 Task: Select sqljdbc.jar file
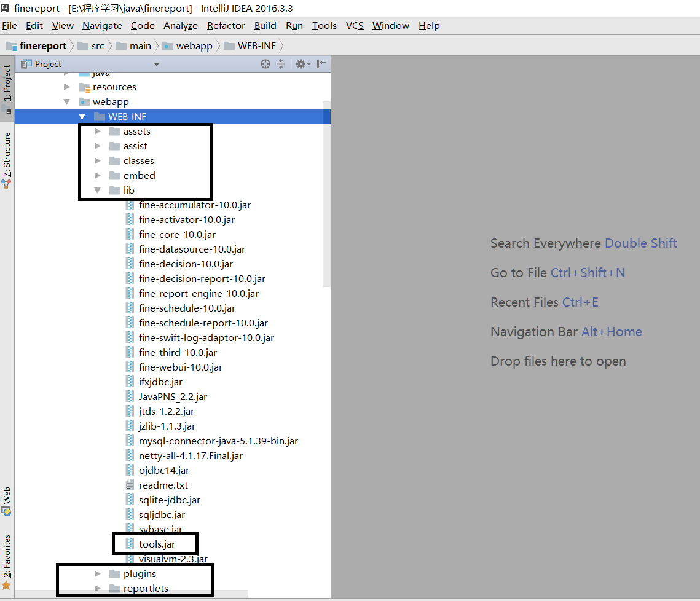point(162,514)
